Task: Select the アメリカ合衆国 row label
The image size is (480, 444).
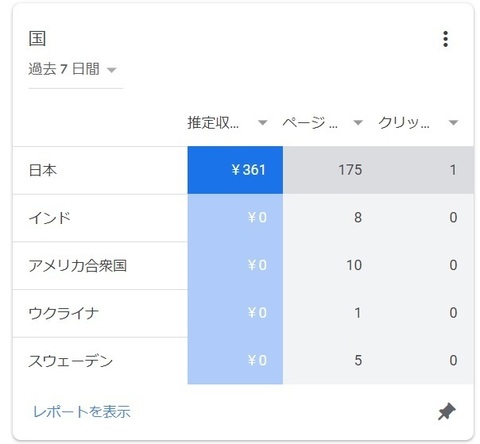Action: coord(78,266)
